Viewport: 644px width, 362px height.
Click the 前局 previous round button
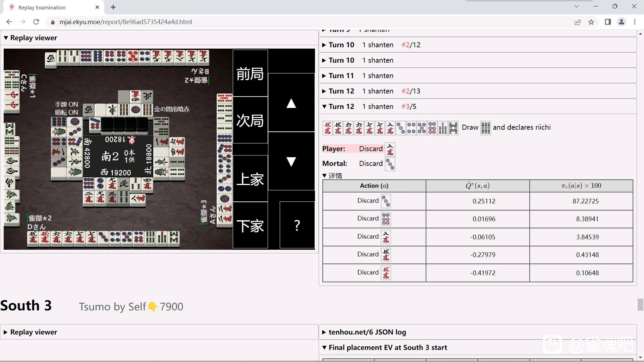click(x=250, y=73)
